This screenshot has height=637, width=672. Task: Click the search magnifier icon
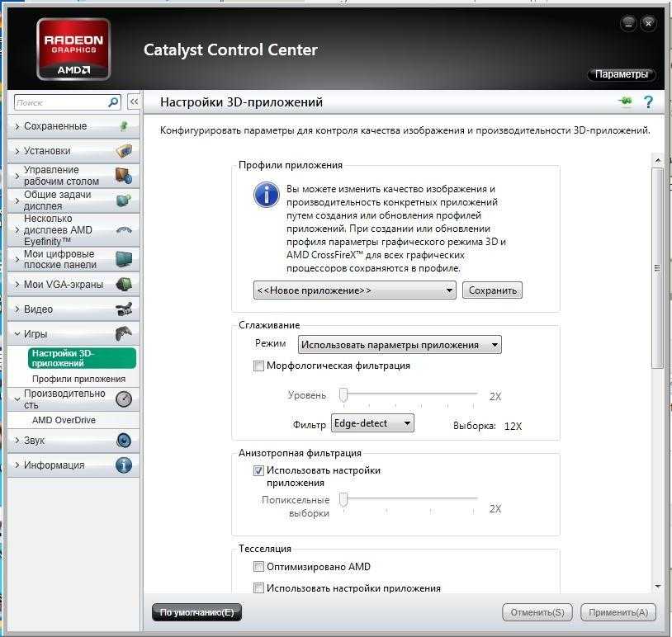(x=113, y=102)
